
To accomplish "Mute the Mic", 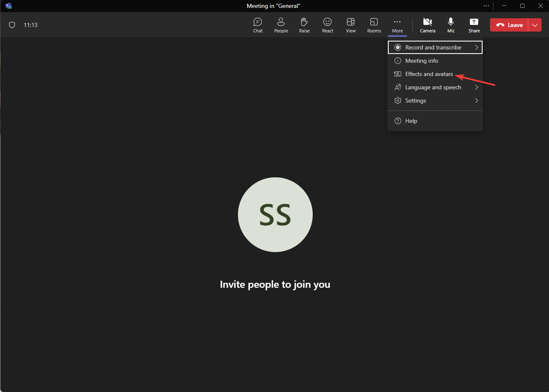I will (x=451, y=25).
